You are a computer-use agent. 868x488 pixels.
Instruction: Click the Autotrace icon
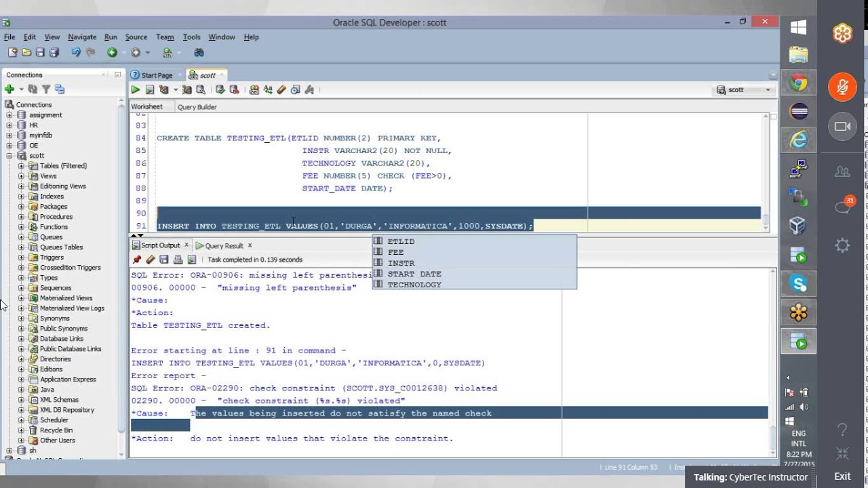tap(187, 89)
